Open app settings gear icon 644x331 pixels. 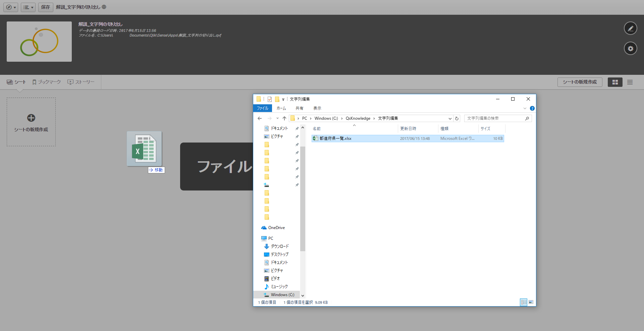(630, 49)
